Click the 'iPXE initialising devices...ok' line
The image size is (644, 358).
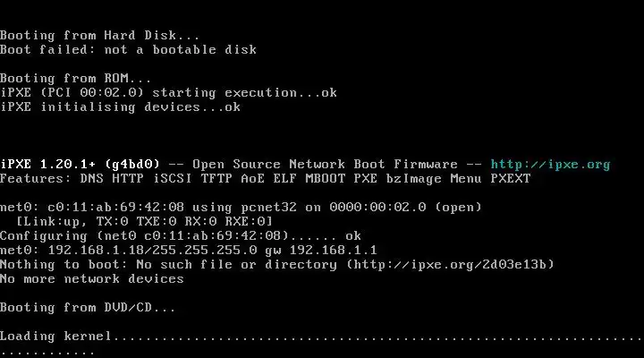pos(120,107)
